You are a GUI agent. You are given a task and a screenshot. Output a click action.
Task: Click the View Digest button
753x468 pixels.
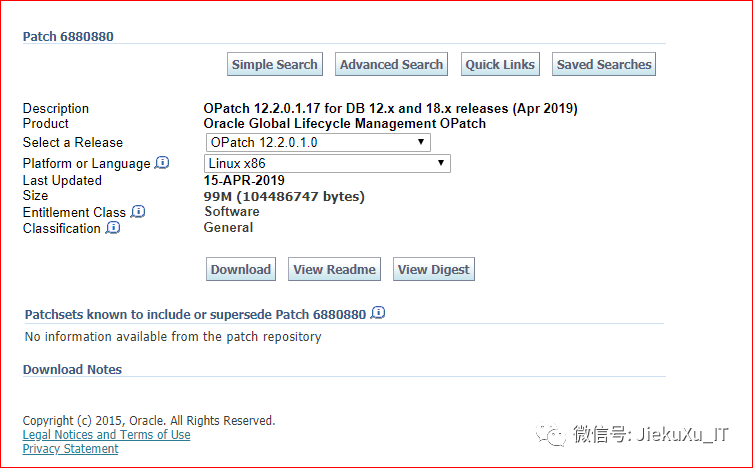click(433, 269)
